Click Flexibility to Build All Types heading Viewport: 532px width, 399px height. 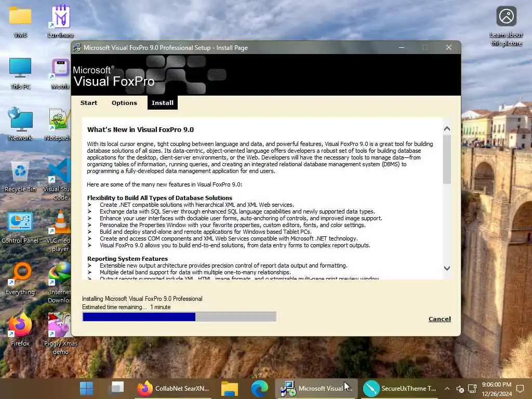[x=159, y=198]
